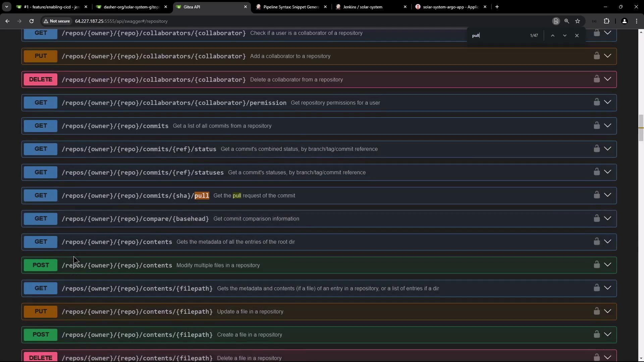Viewport: 644px width, 362px height.
Task: Switch to Pipeline Syntax Snippet Generator tab
Action: pos(290,7)
